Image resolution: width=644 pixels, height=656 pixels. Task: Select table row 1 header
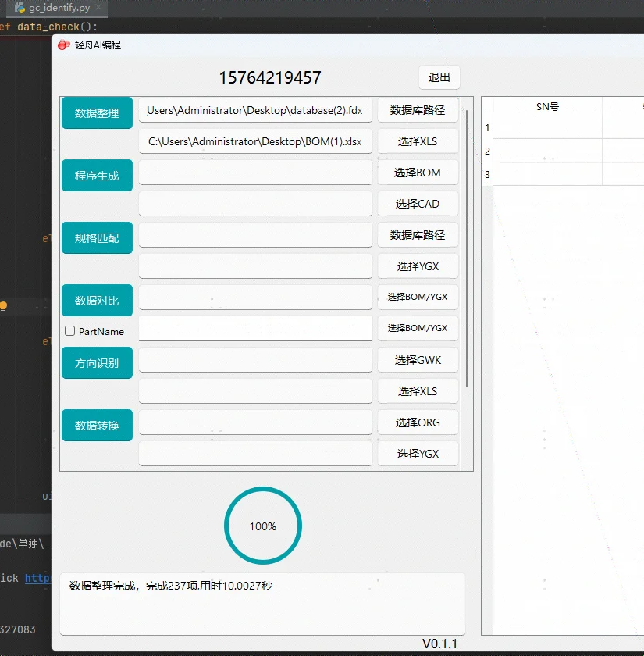(487, 127)
